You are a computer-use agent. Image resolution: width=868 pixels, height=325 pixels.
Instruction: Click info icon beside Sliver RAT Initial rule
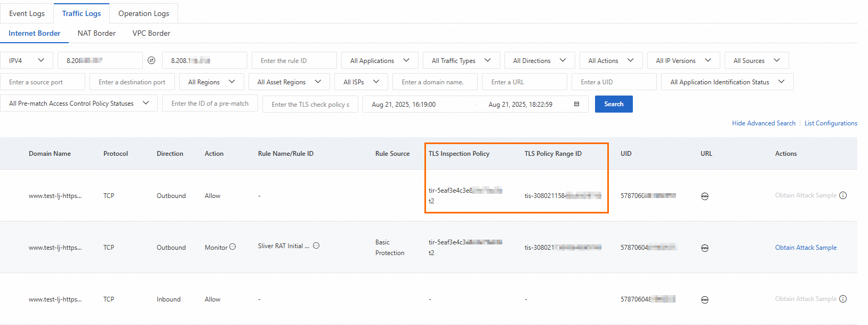[x=316, y=245]
